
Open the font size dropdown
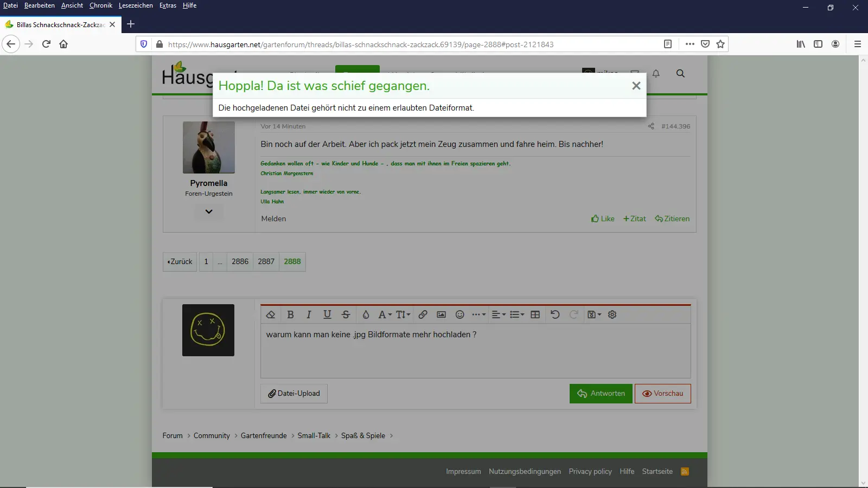coord(403,314)
